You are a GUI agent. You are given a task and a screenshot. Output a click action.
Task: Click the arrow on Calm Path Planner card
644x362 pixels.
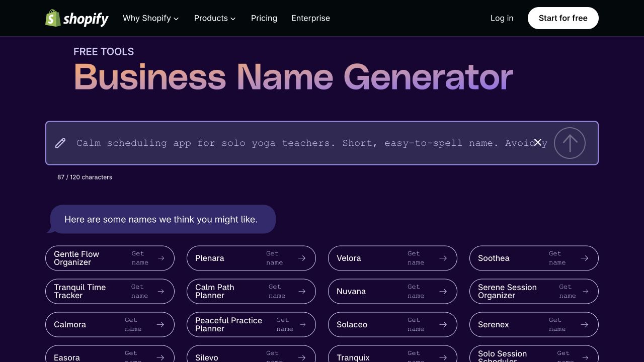pos(302,292)
